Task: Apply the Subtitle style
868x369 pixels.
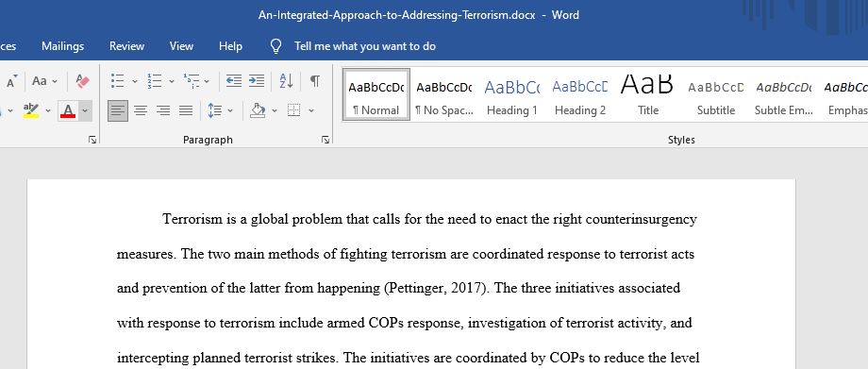Action: pyautogui.click(x=716, y=93)
